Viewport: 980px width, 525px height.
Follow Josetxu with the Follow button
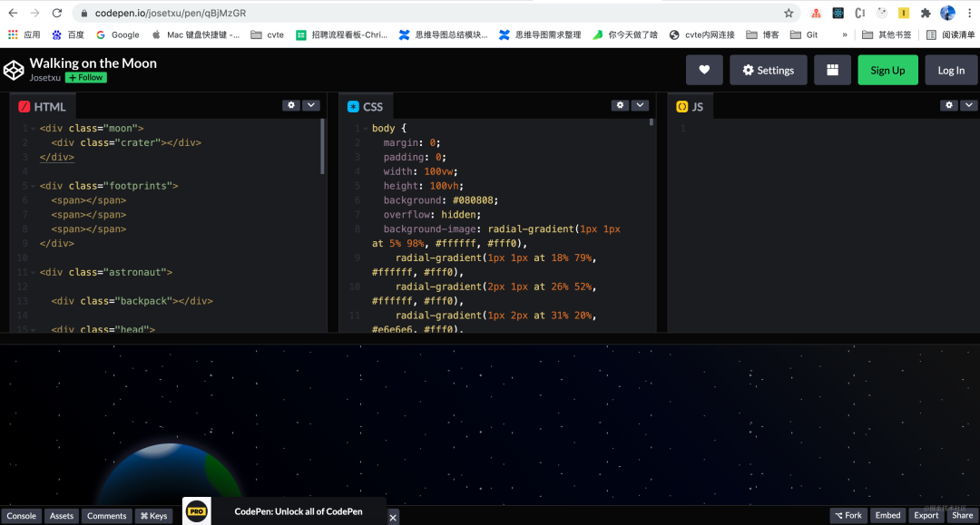pyautogui.click(x=85, y=77)
